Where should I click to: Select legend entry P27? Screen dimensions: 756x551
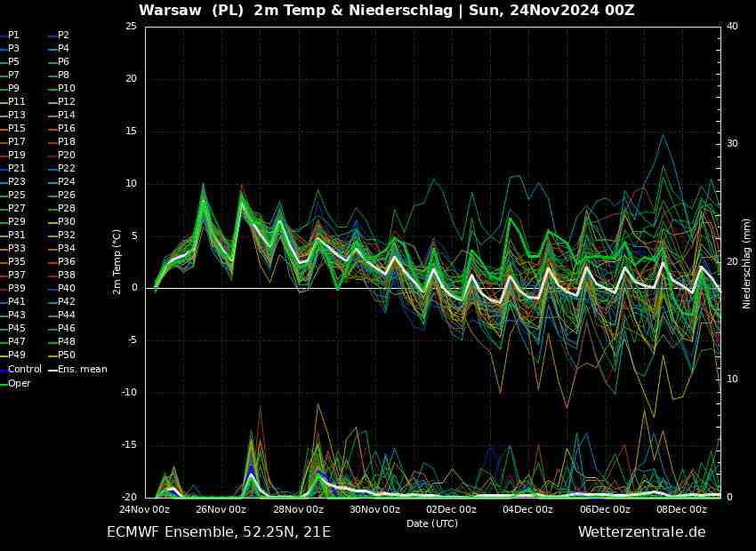12,208
